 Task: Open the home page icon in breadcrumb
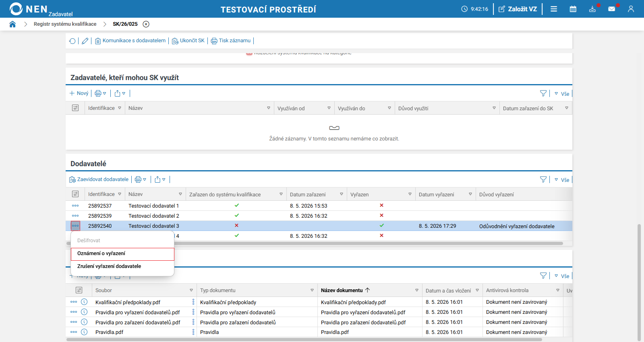12,24
